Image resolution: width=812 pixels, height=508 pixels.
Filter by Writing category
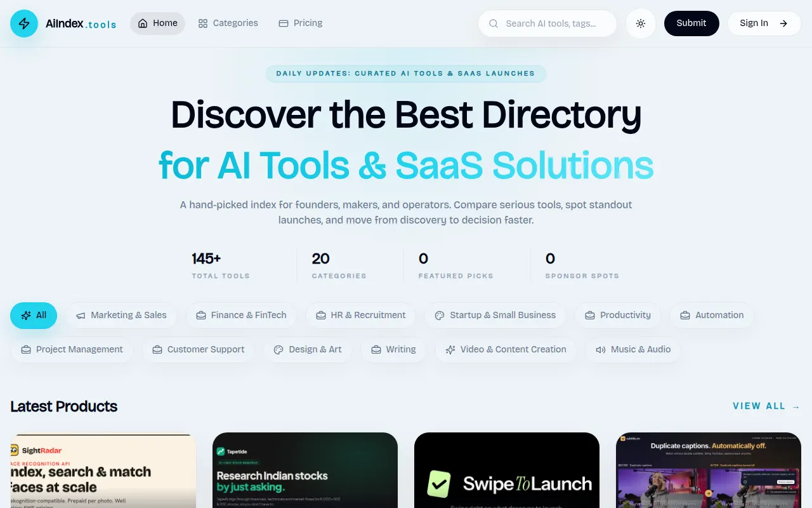pyautogui.click(x=393, y=350)
